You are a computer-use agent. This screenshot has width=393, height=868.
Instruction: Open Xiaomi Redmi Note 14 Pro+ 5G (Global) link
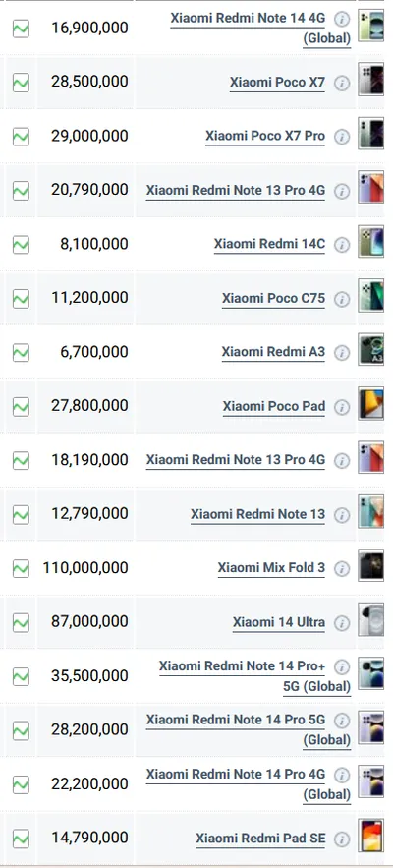(x=255, y=676)
